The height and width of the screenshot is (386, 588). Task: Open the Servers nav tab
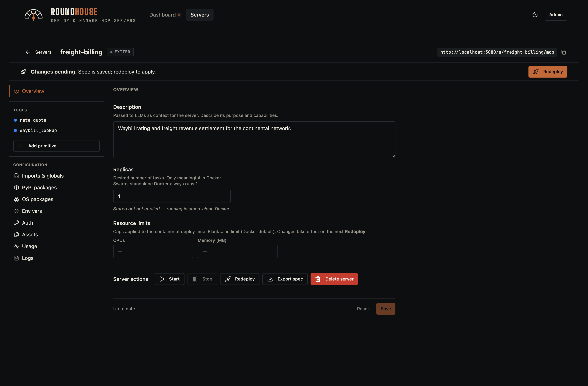(x=200, y=15)
